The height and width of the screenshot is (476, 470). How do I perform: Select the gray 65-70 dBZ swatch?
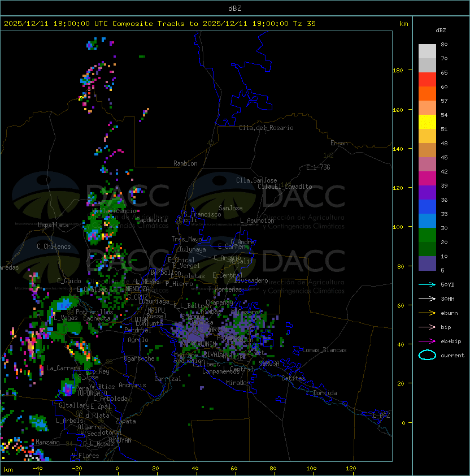point(427,65)
